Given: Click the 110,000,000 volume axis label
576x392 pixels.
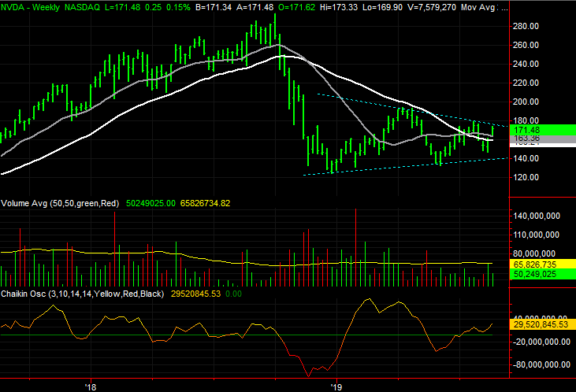Looking at the screenshot, I should (x=537, y=235).
